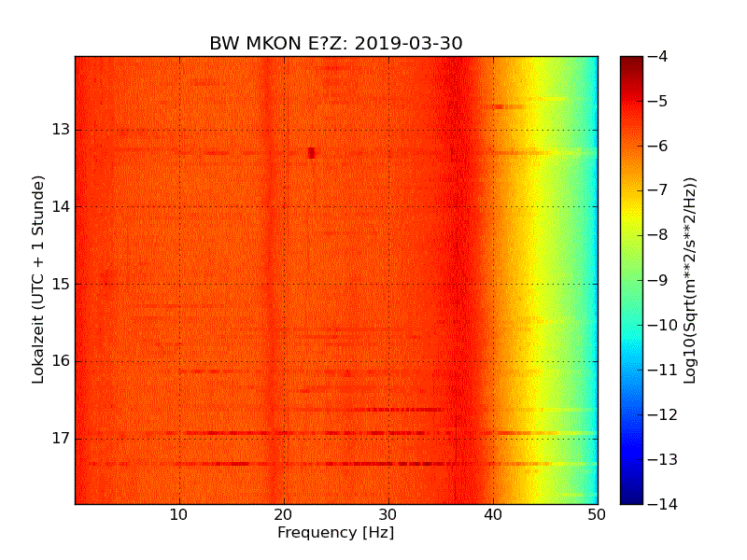
Task: Click colorbar tick label −10
Action: [663, 325]
